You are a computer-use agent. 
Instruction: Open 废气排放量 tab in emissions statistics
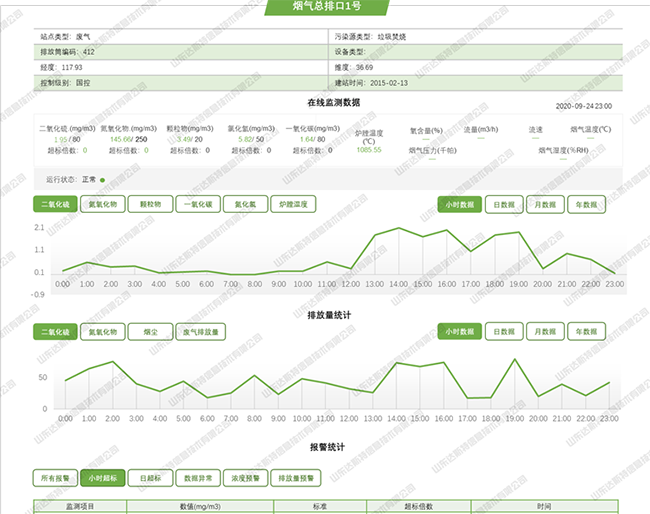coord(200,332)
